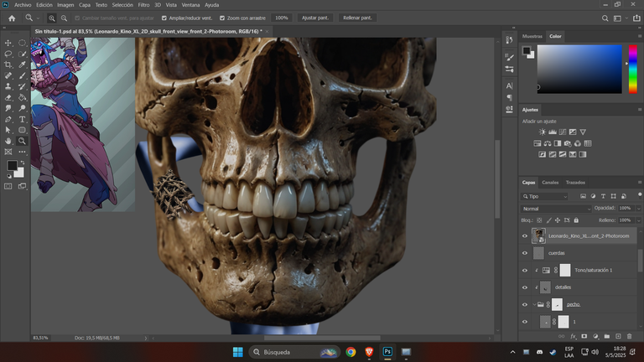The height and width of the screenshot is (362, 644).
Task: Switch to the Muestras tab
Action: pyautogui.click(x=532, y=36)
